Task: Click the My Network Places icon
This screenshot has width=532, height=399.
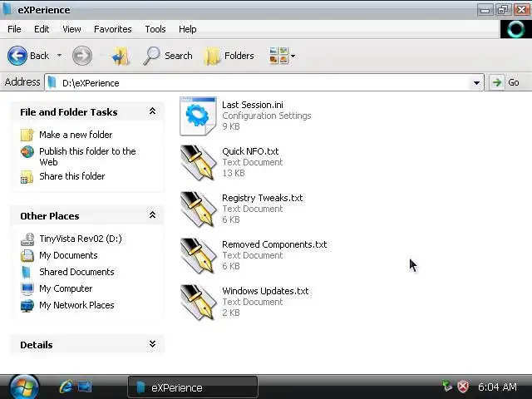Action: [x=27, y=305]
